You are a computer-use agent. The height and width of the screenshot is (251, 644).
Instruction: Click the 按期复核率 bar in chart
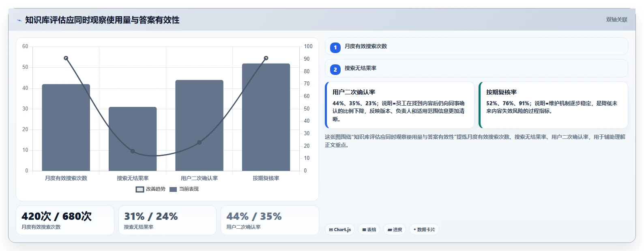coord(266,117)
